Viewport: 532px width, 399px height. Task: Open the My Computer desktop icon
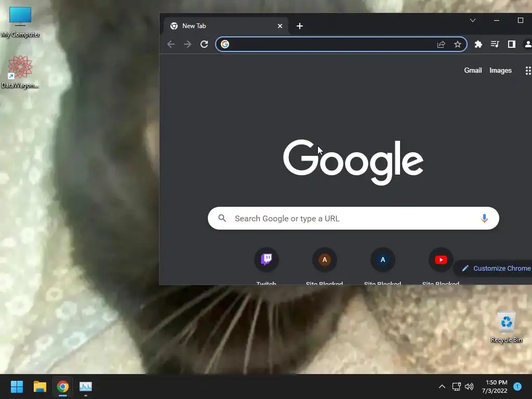pos(20,22)
